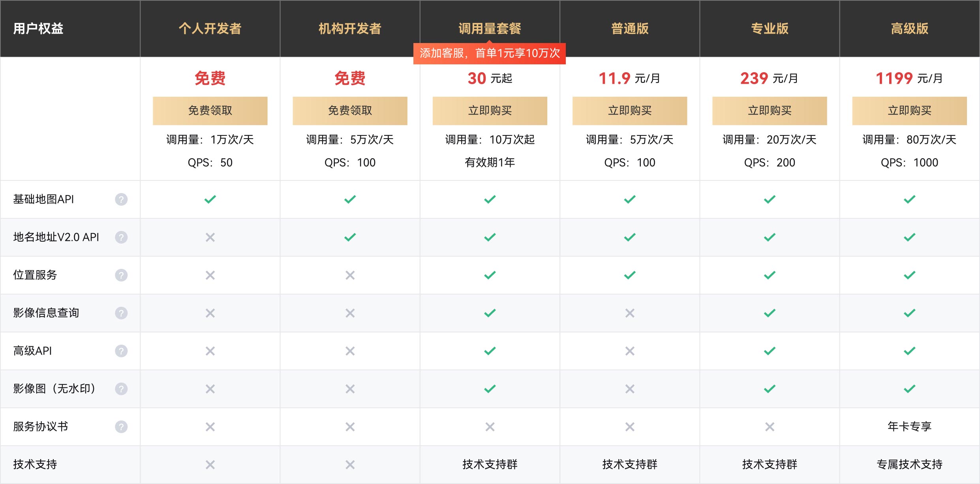This screenshot has height=484, width=980.
Task: Open help tooltip for 影像信息查询
Action: (x=121, y=313)
